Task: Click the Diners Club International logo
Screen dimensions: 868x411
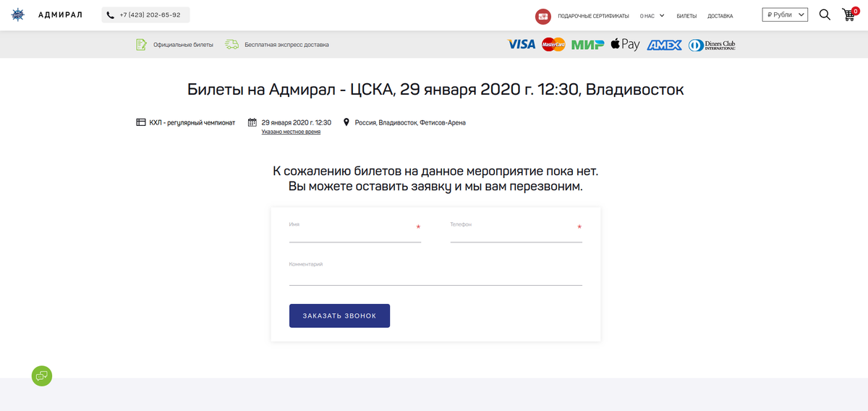Action: (712, 45)
